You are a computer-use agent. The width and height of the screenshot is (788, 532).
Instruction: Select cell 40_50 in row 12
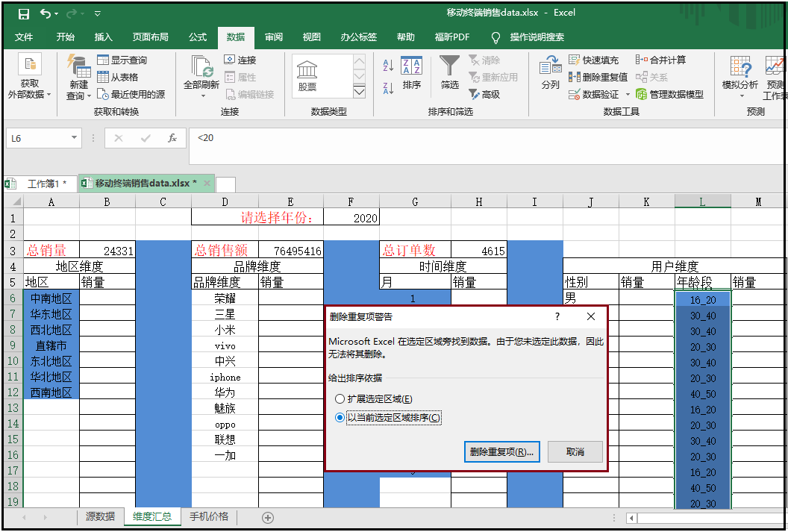point(703,394)
